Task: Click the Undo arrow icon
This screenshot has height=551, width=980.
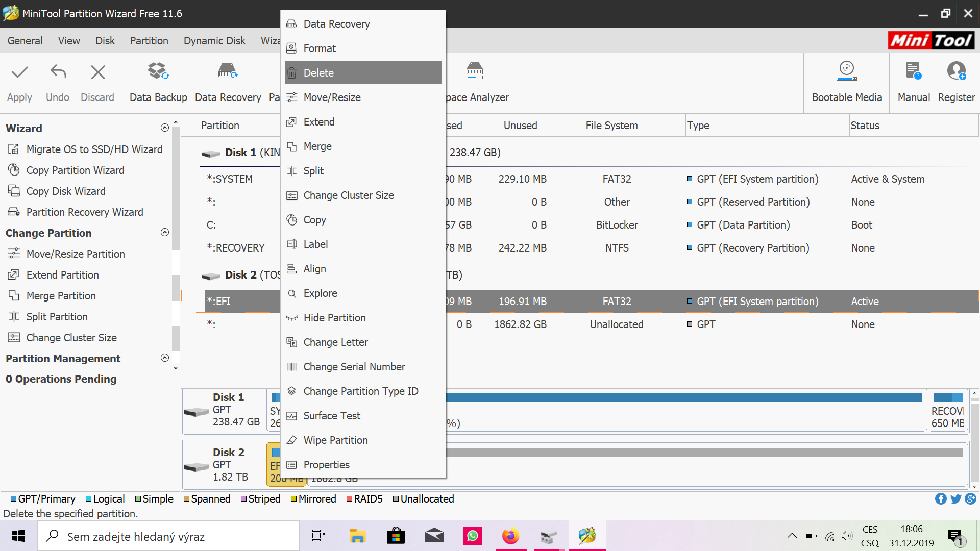Action: [x=58, y=72]
